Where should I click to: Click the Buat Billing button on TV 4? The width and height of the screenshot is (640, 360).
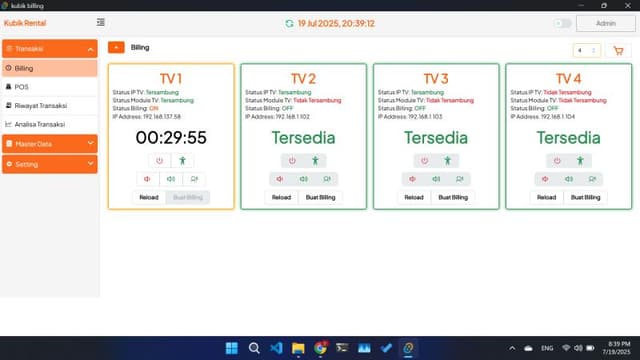(x=586, y=198)
